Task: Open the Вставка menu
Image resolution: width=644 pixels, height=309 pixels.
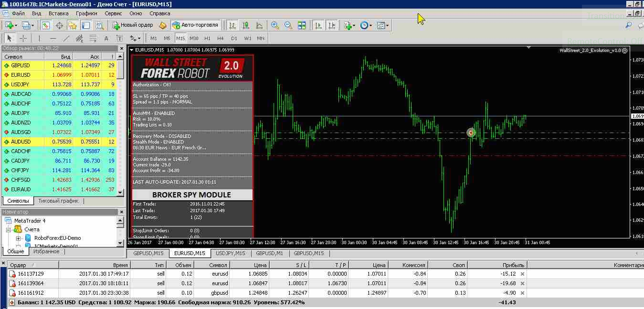Action: click(58, 13)
